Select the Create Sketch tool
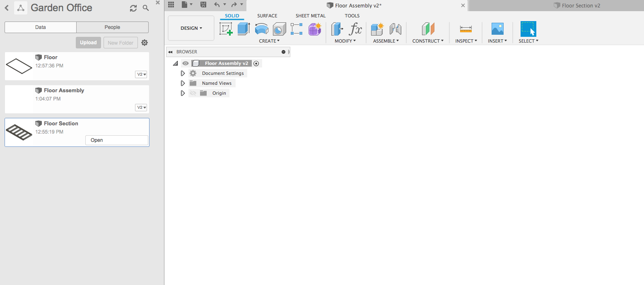Viewport: 644px width, 285px height. pos(226,28)
